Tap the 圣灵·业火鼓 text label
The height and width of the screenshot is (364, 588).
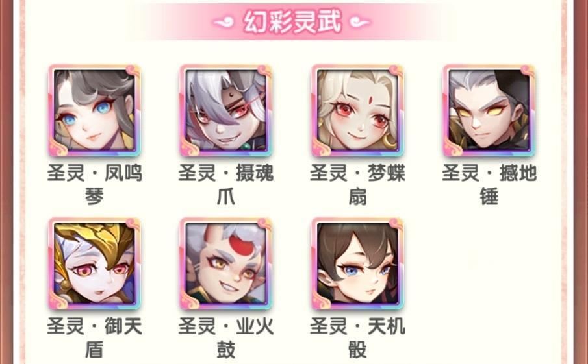(225, 338)
